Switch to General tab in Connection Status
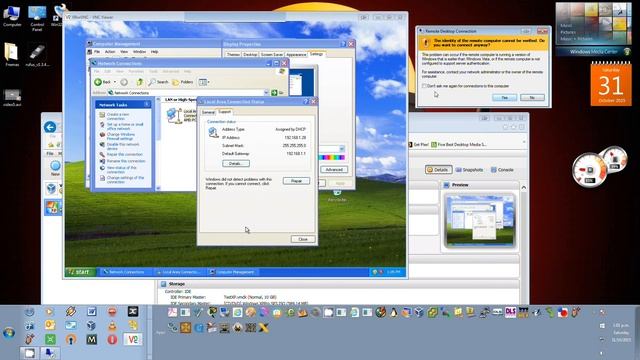The width and height of the screenshot is (640, 360). point(208,112)
